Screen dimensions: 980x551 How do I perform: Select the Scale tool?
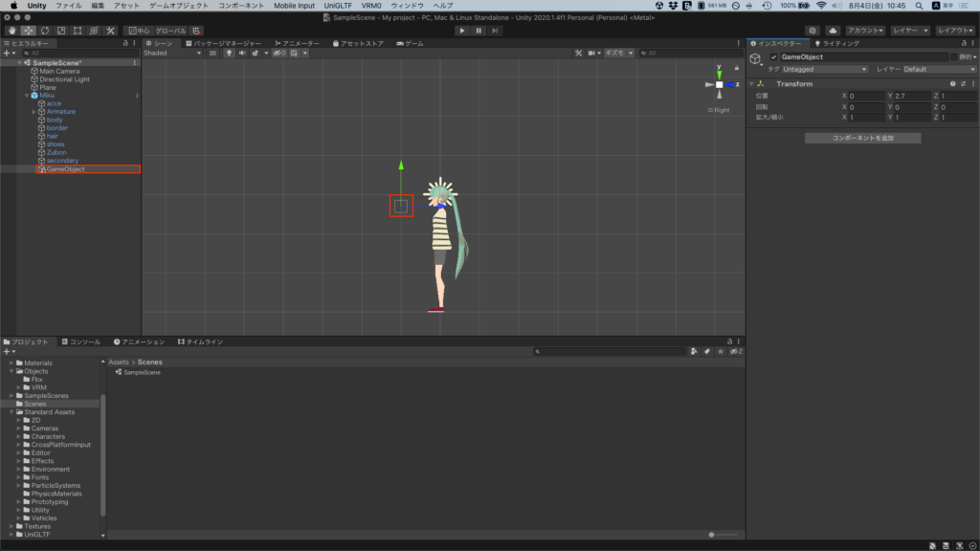point(60,31)
